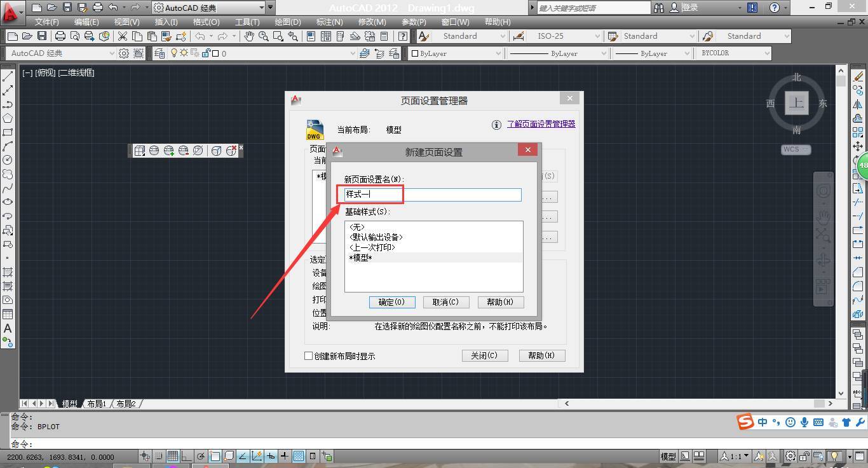Select the Line draw tool

click(x=8, y=76)
